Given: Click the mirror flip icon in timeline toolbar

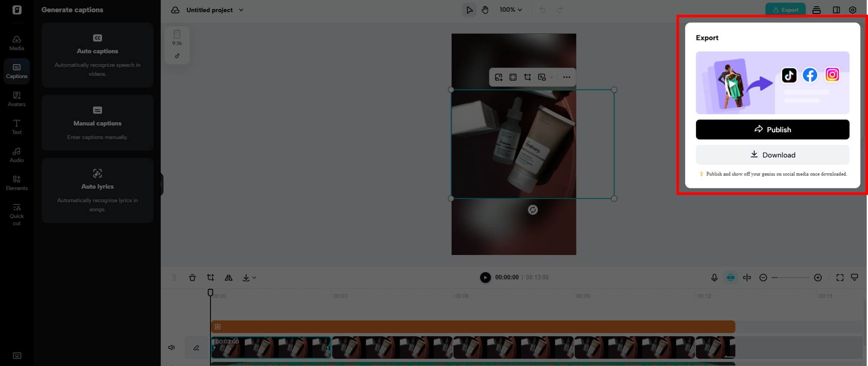Looking at the screenshot, I should point(228,278).
